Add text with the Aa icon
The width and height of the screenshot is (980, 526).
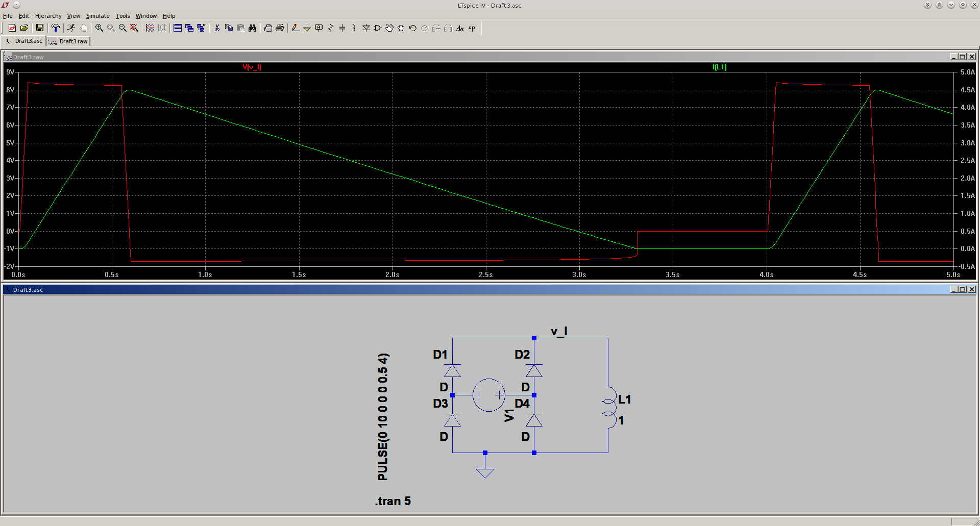click(x=460, y=28)
